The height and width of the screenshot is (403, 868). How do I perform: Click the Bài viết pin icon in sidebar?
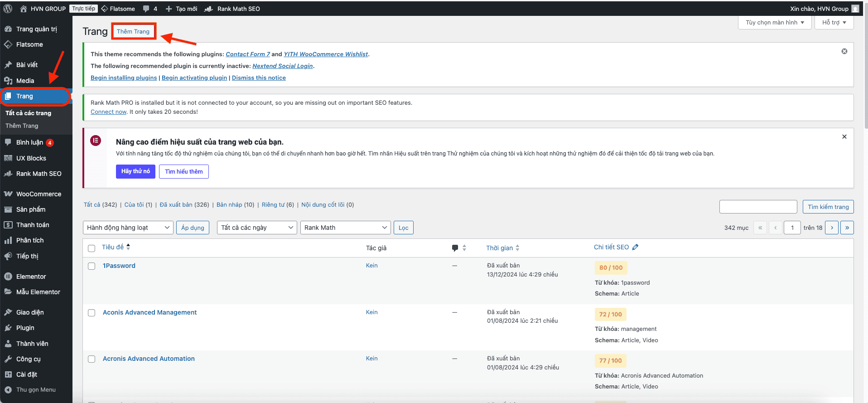tap(8, 65)
